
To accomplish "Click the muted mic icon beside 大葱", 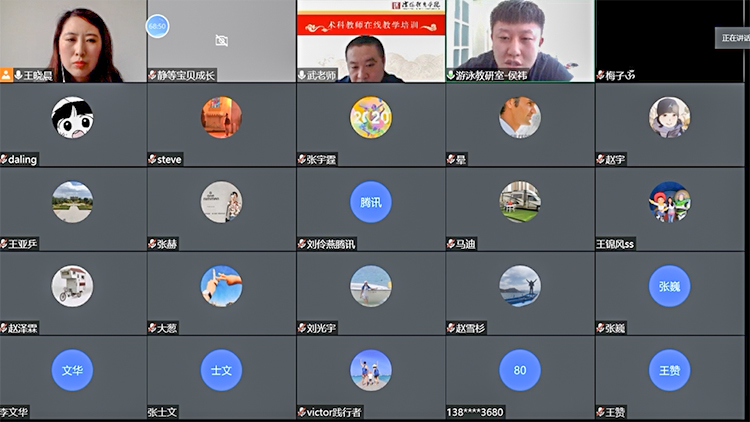I will coord(152,328).
